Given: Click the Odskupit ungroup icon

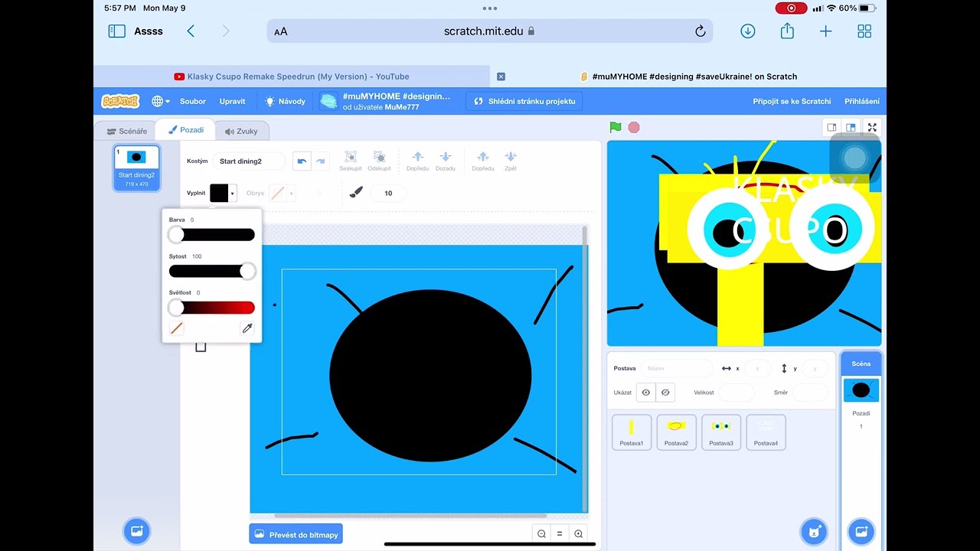Looking at the screenshot, I should [379, 161].
